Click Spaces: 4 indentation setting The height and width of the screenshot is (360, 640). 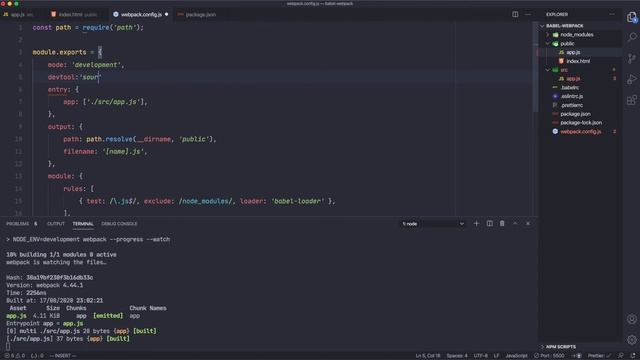coord(457,356)
